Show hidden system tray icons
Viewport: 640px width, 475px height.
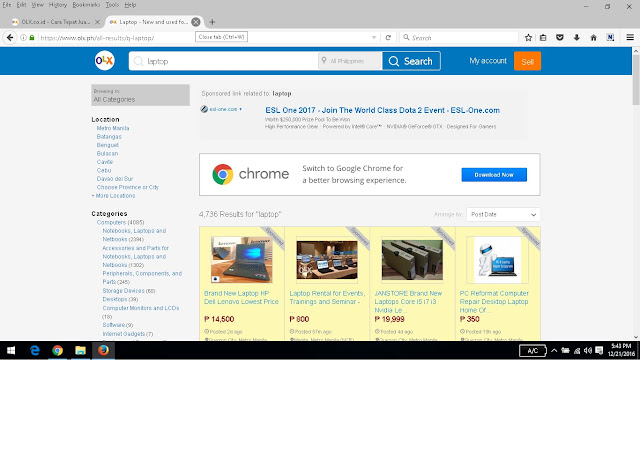554,351
